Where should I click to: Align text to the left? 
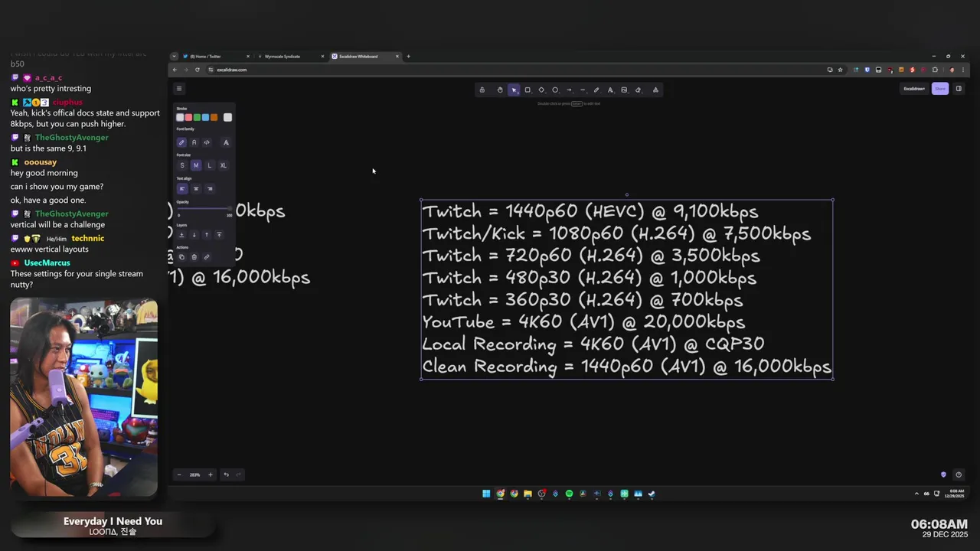click(181, 188)
